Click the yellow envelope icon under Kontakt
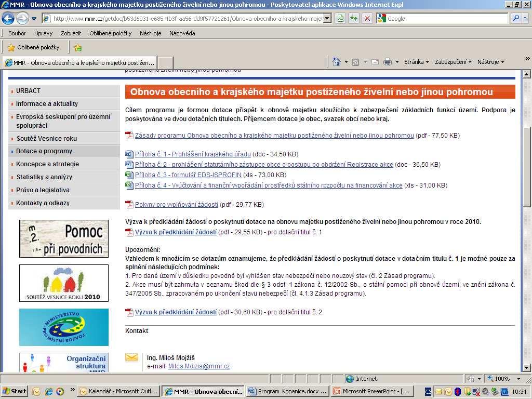Viewport: 532px width, 399px height. pyautogui.click(x=131, y=357)
